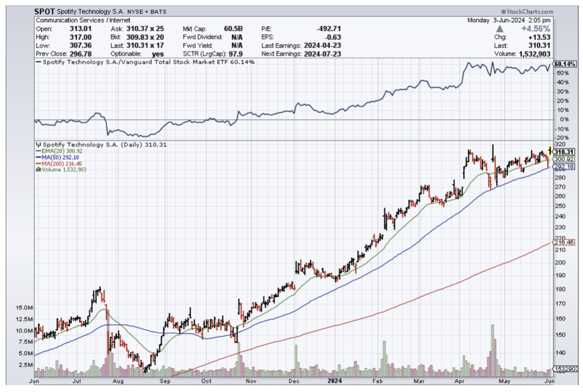This screenshot has height=392, width=583.
Task: Click the Optionable value yes
Action: pyautogui.click(x=158, y=54)
